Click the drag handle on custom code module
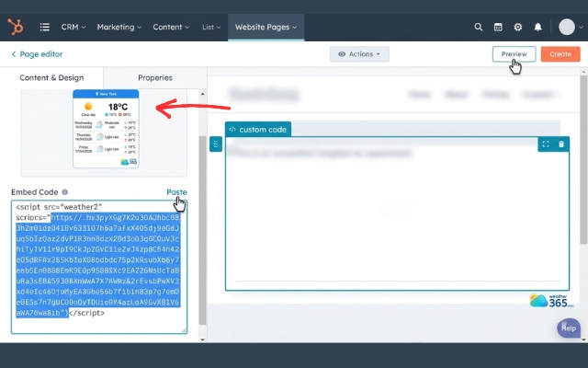The image size is (588, 368). [216, 144]
